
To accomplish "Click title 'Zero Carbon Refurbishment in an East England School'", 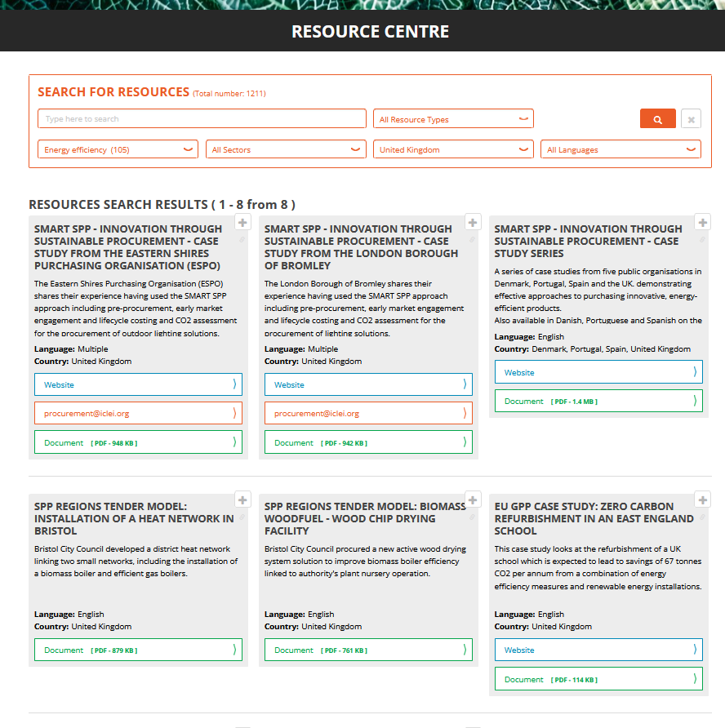I will click(x=594, y=518).
